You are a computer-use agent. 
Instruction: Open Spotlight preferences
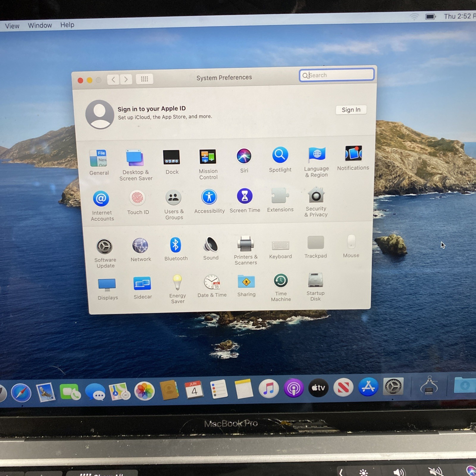tap(280, 155)
